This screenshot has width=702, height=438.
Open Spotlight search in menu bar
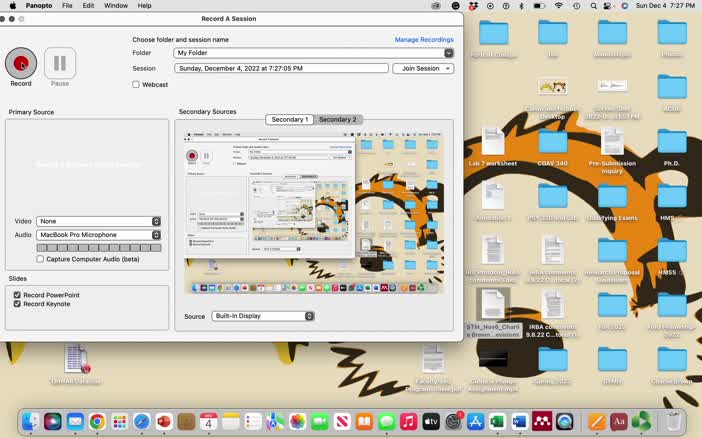[594, 6]
